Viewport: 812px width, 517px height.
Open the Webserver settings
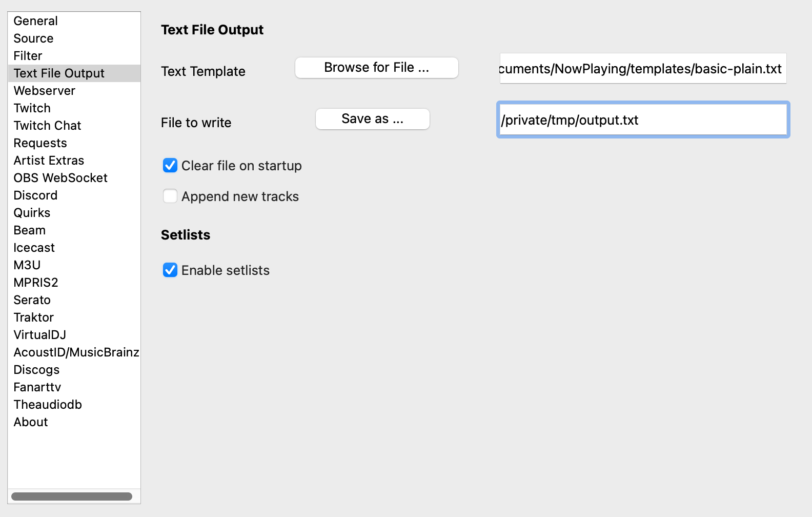click(x=44, y=91)
